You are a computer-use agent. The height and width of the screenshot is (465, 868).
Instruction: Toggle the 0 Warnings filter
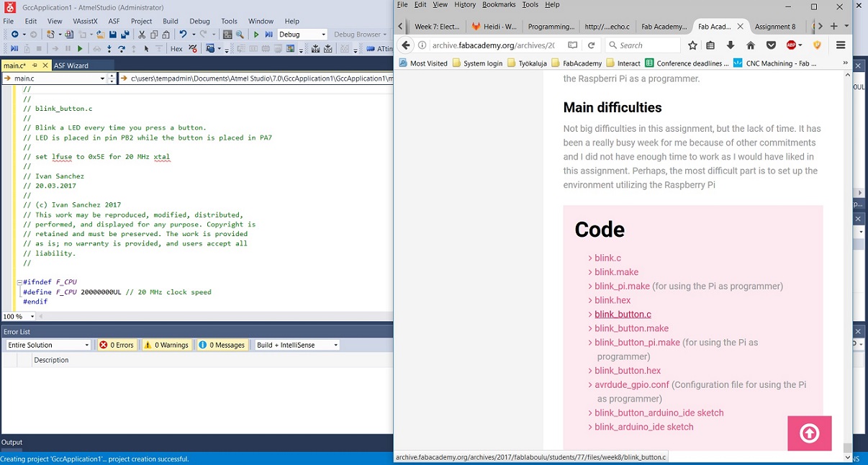pyautogui.click(x=167, y=345)
